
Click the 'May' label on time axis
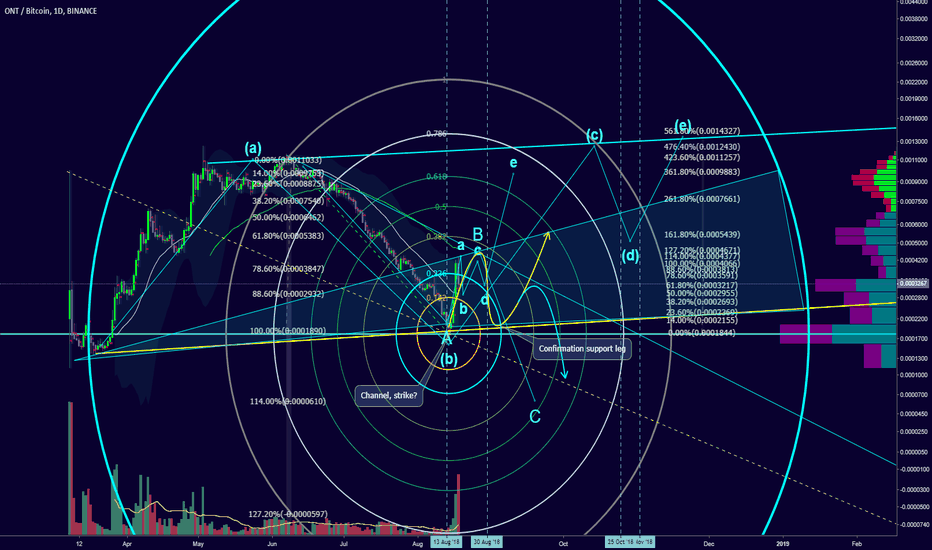[199, 543]
